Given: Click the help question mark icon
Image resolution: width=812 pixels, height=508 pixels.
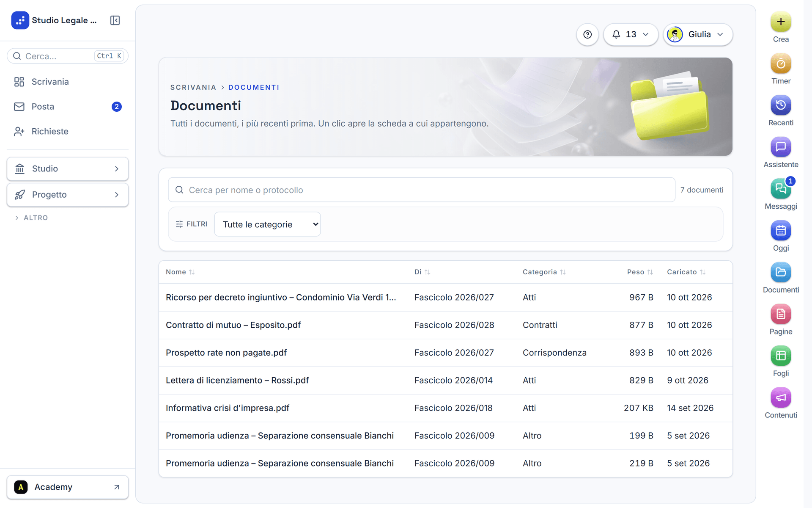Looking at the screenshot, I should [587, 34].
